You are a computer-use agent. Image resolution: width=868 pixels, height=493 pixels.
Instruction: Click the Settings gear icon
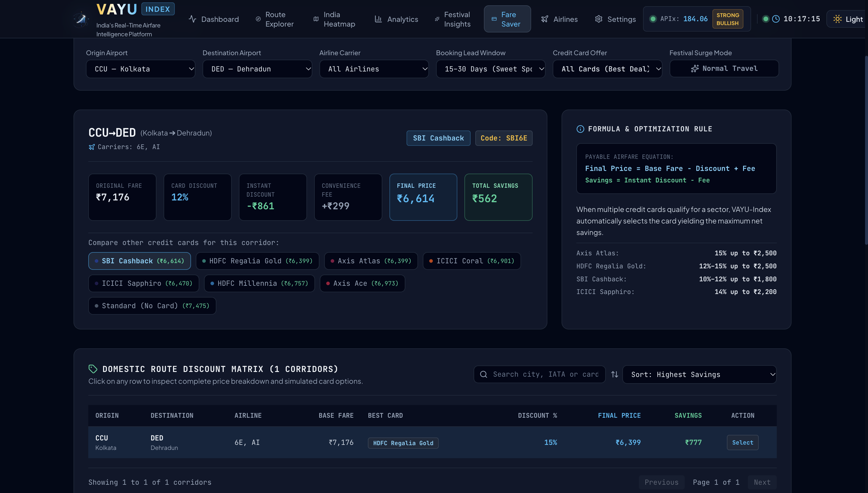coord(598,19)
